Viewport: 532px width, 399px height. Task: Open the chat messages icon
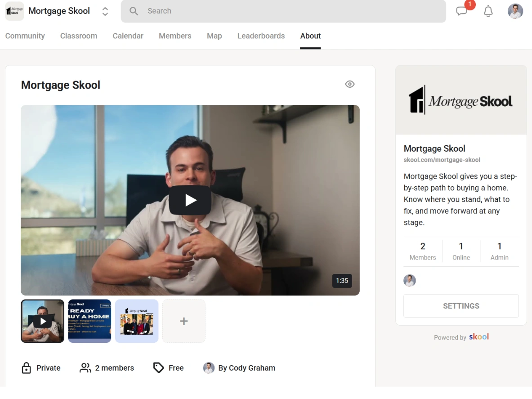pyautogui.click(x=462, y=11)
